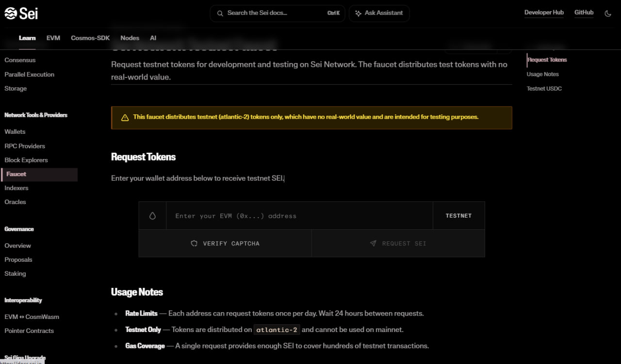Screen dimensions: 621x364
Task: Click the Network Tools & Providers heading
Action: [36, 115]
